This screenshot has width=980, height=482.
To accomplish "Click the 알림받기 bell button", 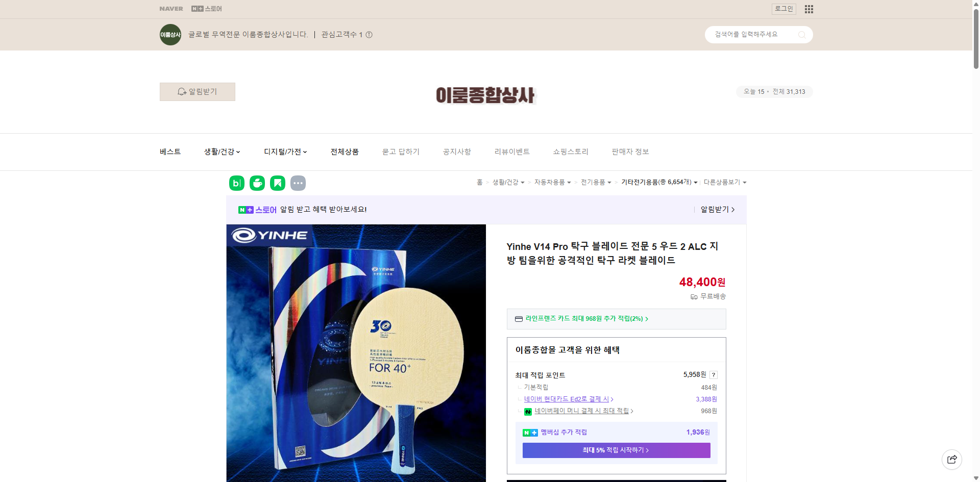I will (x=197, y=91).
